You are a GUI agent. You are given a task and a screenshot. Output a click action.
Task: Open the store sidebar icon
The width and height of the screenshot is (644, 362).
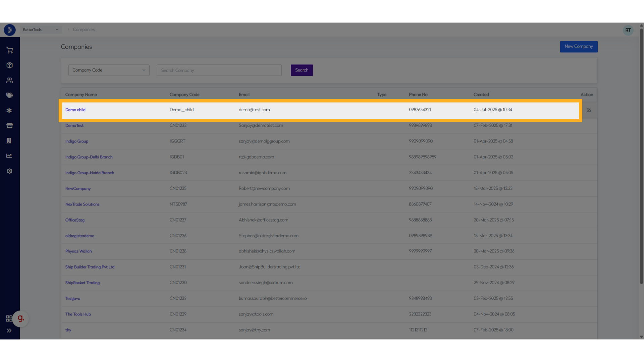(x=9, y=126)
